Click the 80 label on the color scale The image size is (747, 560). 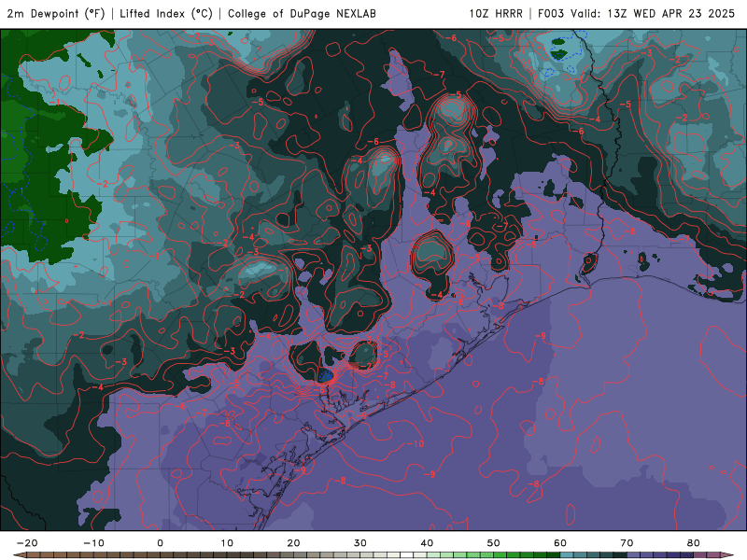(694, 543)
